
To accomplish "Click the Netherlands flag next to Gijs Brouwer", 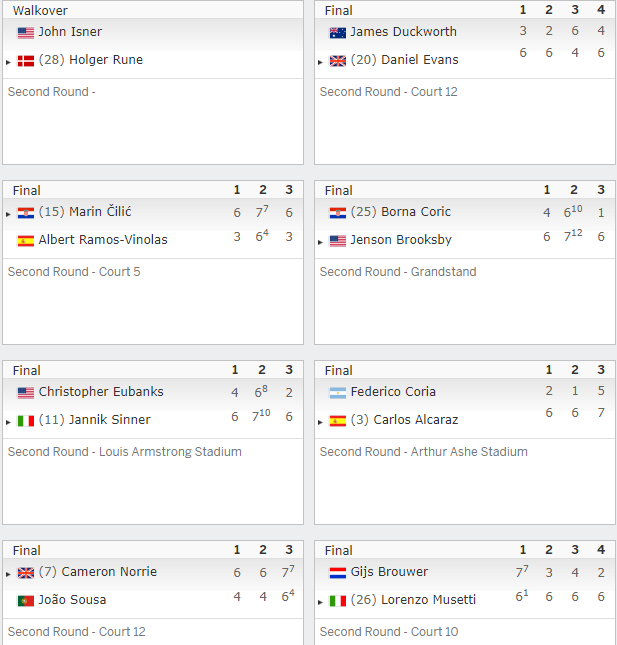I will (x=338, y=573).
